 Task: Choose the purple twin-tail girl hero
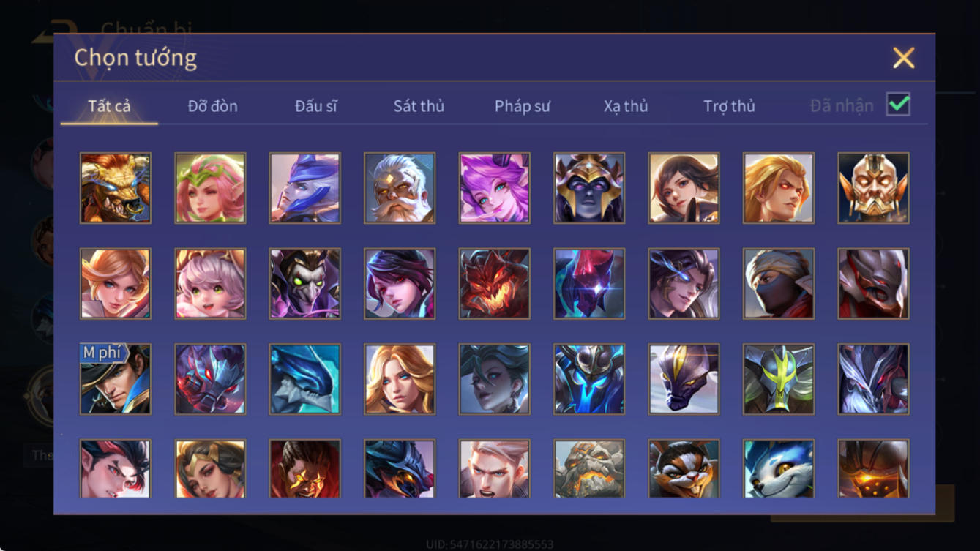click(x=494, y=188)
